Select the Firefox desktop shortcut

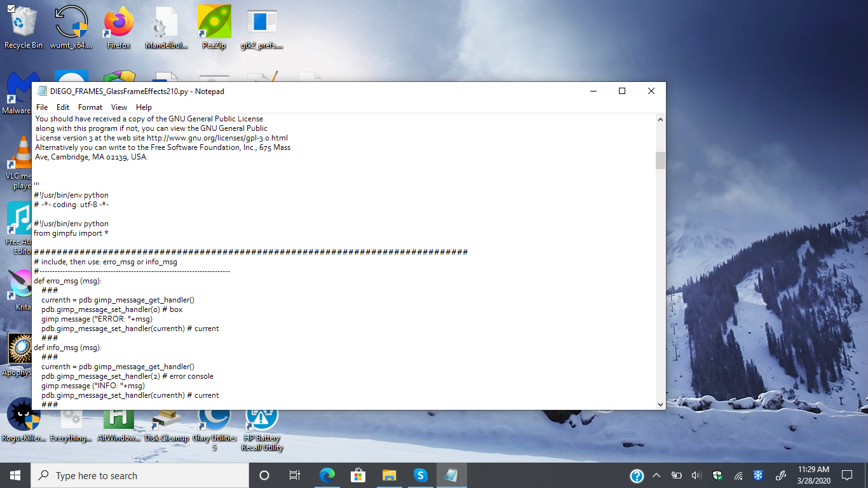(x=119, y=27)
